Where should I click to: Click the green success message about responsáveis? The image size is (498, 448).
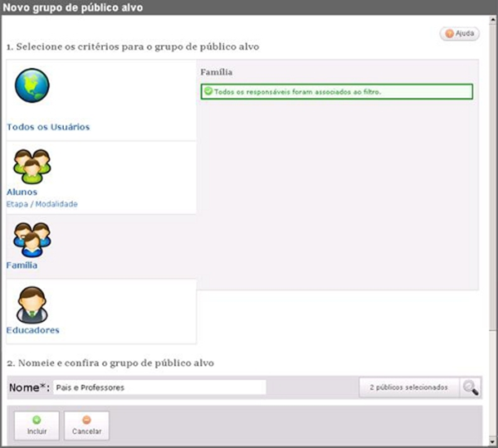coord(337,92)
